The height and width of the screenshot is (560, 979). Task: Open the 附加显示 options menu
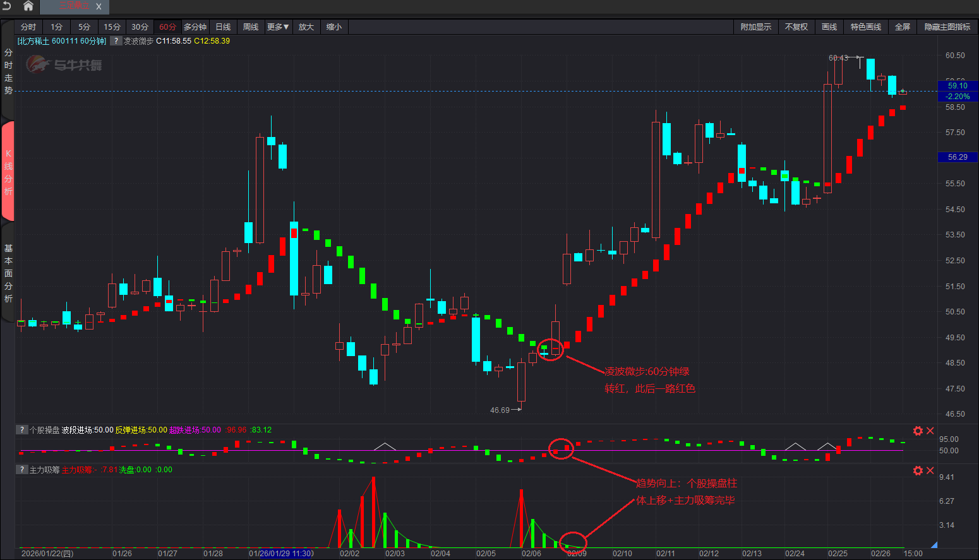tap(755, 27)
